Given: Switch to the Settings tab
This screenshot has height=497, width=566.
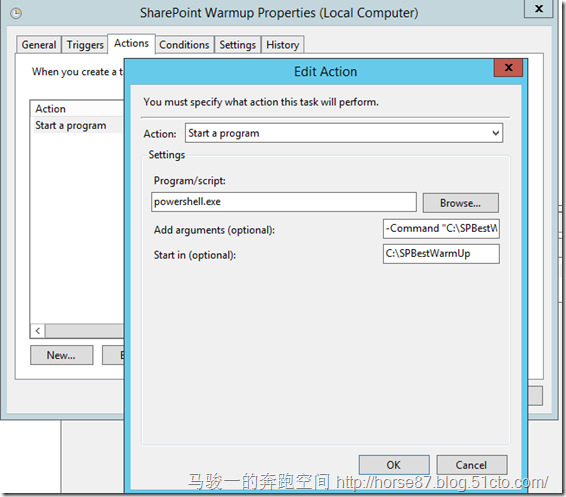Looking at the screenshot, I should point(238,45).
